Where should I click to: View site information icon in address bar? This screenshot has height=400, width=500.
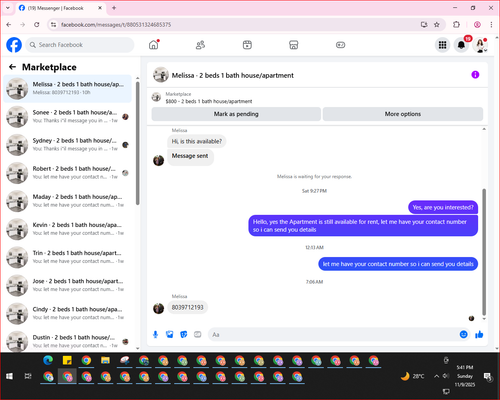[53, 24]
